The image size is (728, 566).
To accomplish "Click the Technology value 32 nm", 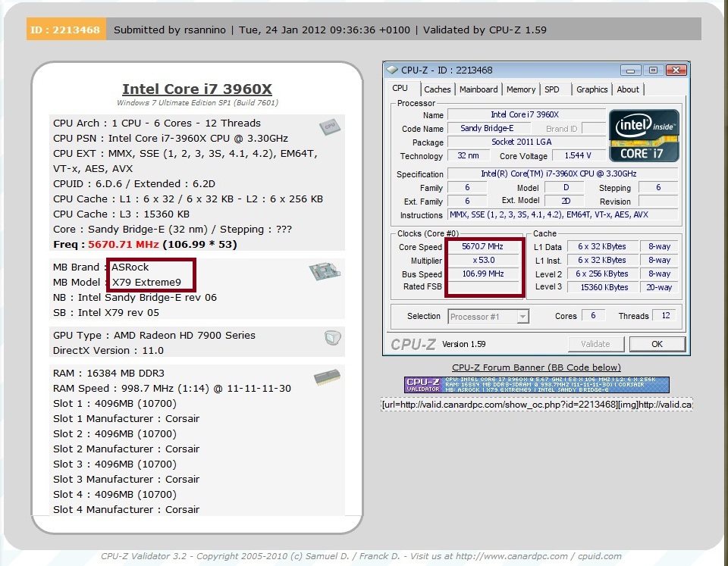I will coord(468,155).
